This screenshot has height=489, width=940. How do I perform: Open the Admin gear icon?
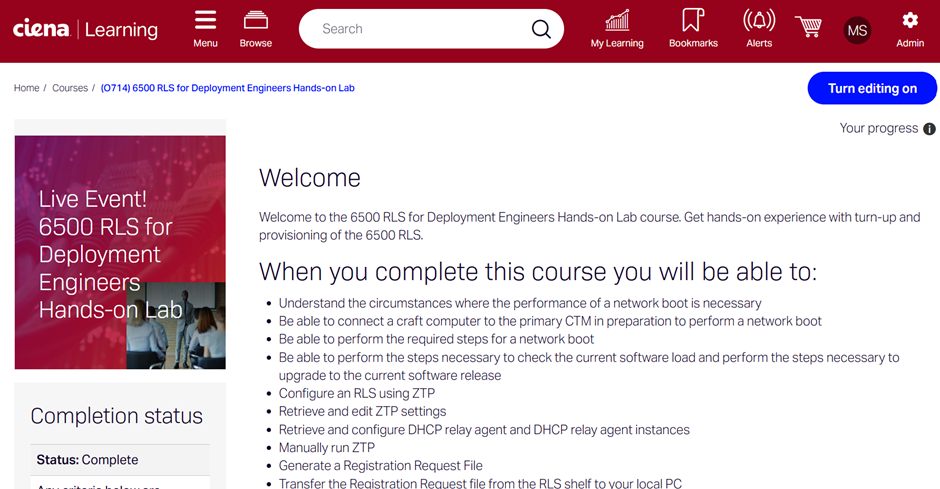point(910,20)
